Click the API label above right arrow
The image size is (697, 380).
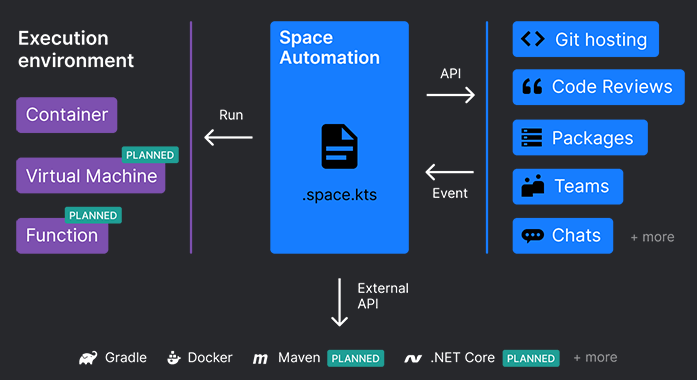pyautogui.click(x=451, y=74)
